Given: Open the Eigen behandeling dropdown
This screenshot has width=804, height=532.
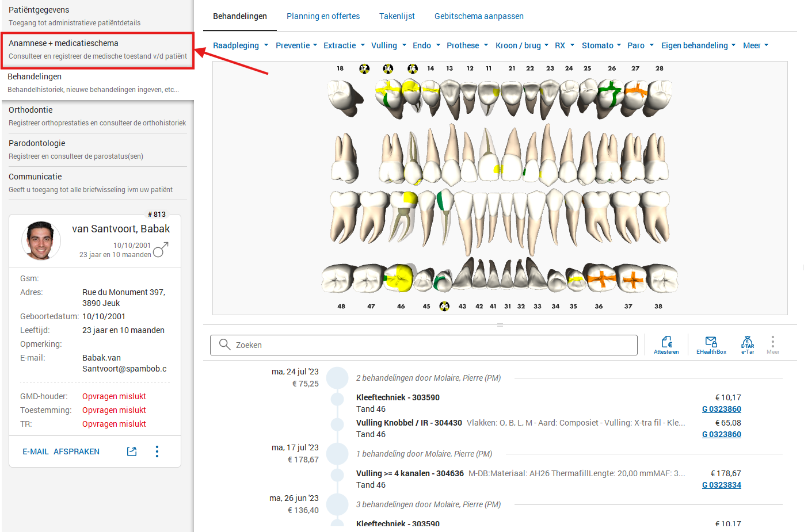Looking at the screenshot, I should tap(698, 45).
